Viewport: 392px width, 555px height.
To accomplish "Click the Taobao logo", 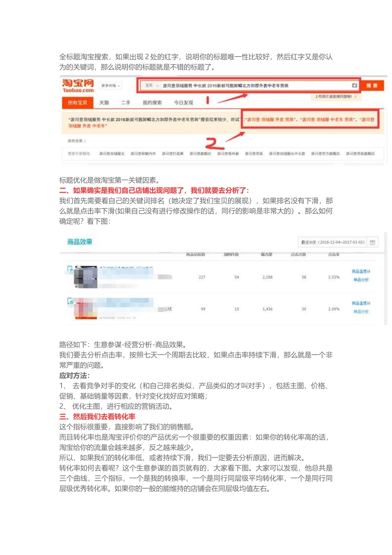I will pyautogui.click(x=78, y=85).
